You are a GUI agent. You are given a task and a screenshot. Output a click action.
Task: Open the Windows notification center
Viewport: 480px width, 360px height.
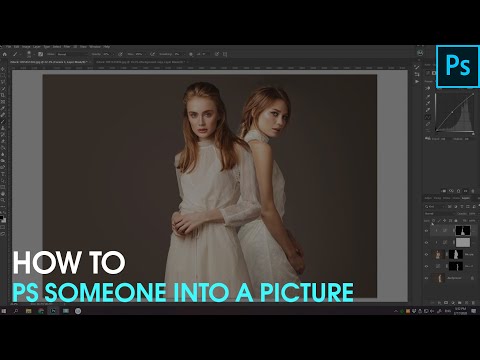[474, 311]
